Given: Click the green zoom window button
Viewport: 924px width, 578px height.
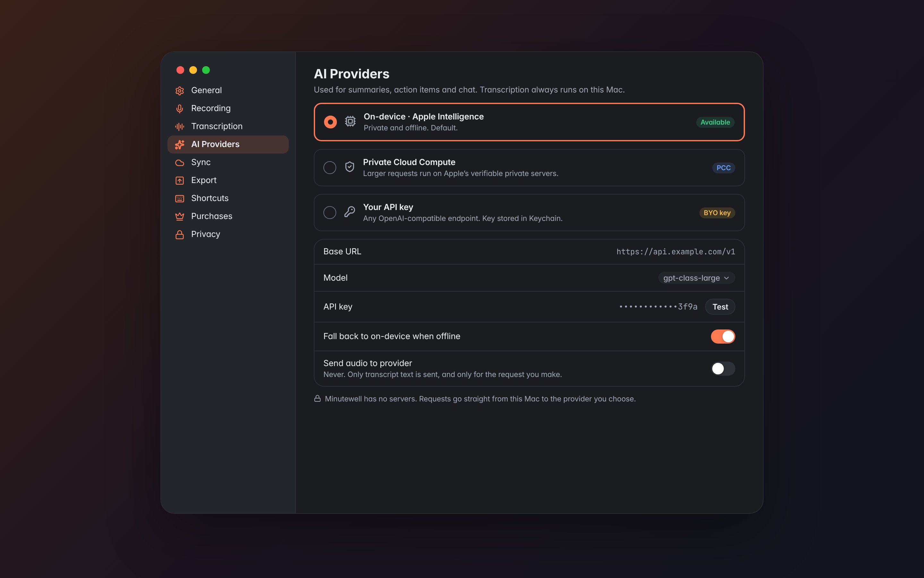Looking at the screenshot, I should [x=206, y=70].
